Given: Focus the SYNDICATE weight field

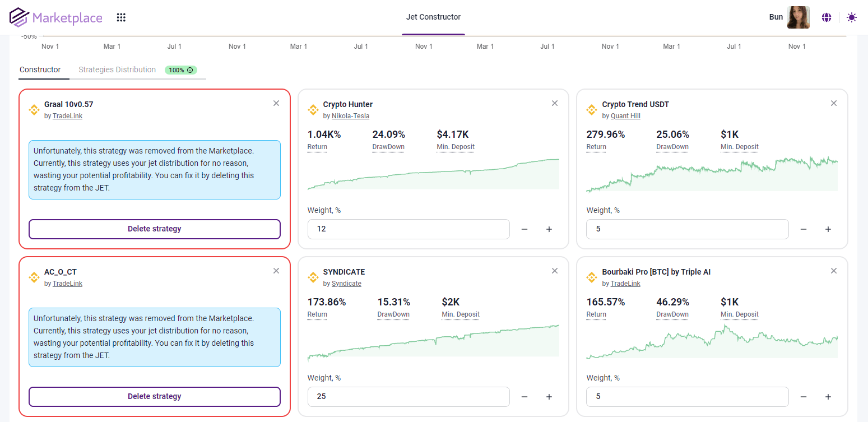Looking at the screenshot, I should pyautogui.click(x=409, y=397).
